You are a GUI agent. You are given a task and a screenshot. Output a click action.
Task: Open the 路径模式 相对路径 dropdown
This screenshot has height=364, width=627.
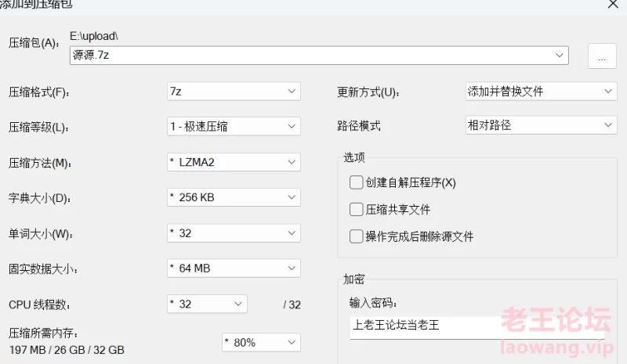click(541, 125)
